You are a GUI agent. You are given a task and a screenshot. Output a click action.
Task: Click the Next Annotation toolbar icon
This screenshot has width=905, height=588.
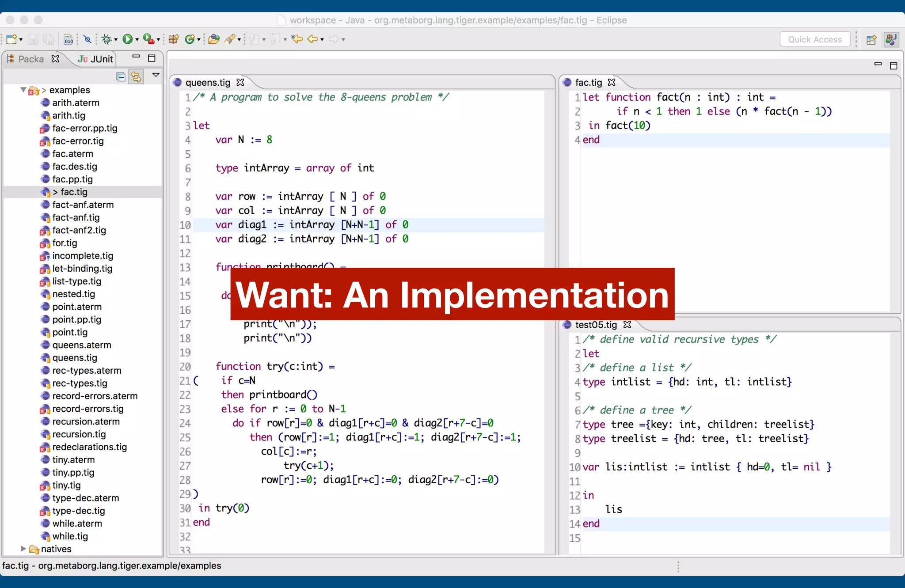[254, 39]
